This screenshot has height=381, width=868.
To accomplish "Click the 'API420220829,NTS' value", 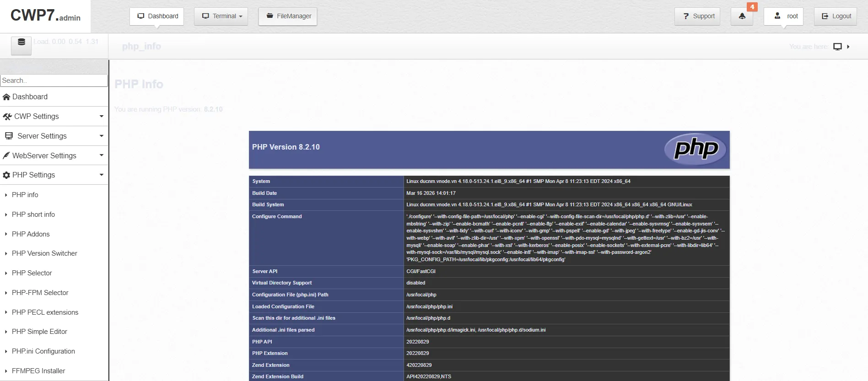I will (x=429, y=377).
